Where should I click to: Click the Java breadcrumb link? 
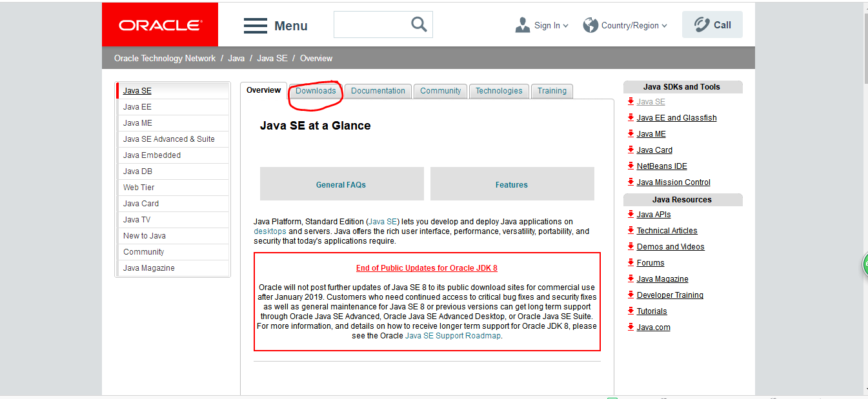coord(236,58)
